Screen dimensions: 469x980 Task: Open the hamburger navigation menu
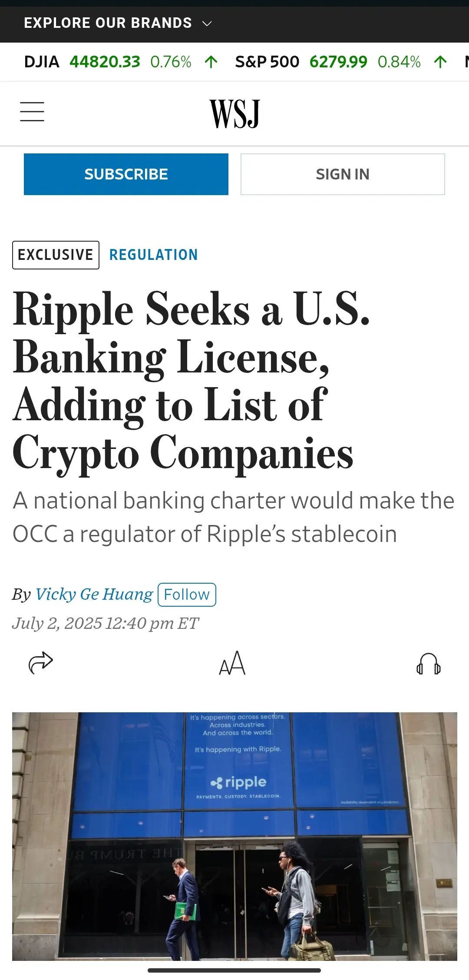click(x=32, y=112)
